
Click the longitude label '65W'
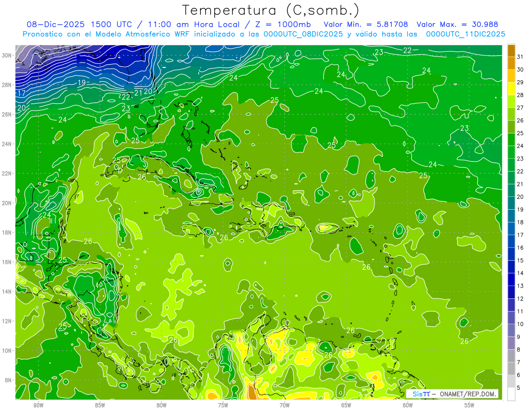(x=346, y=405)
